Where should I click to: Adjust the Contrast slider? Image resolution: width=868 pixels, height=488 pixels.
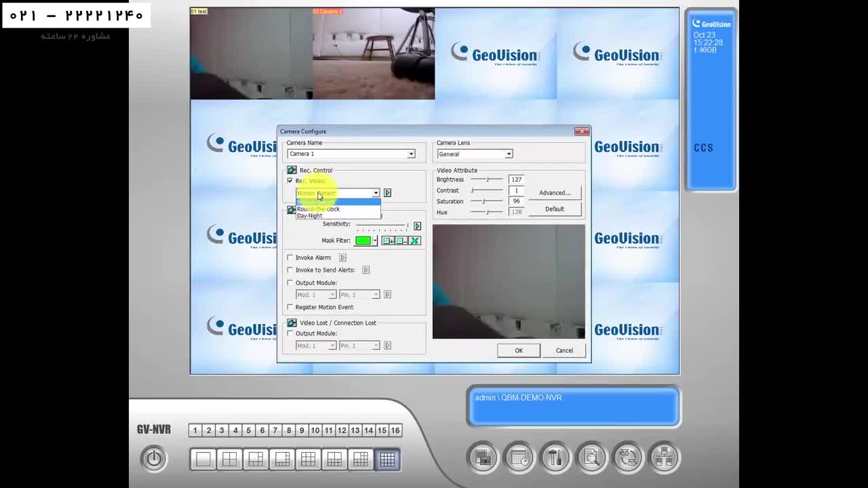pos(488,190)
